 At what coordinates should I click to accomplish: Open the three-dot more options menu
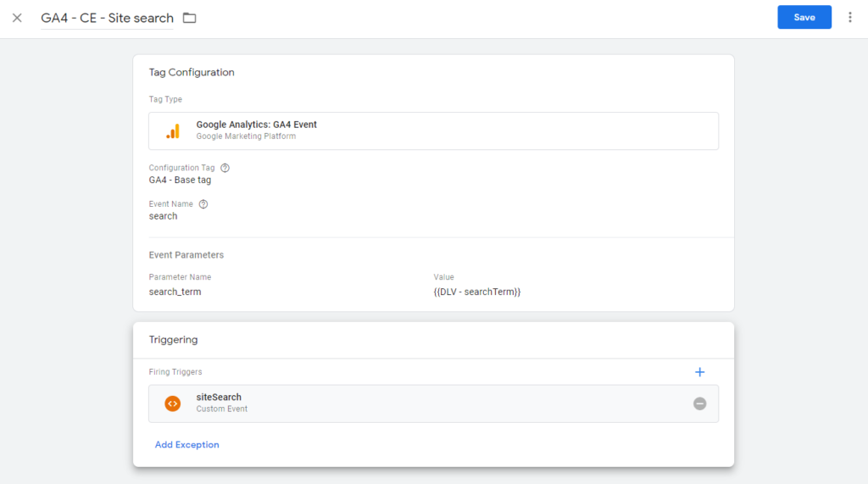(x=849, y=17)
